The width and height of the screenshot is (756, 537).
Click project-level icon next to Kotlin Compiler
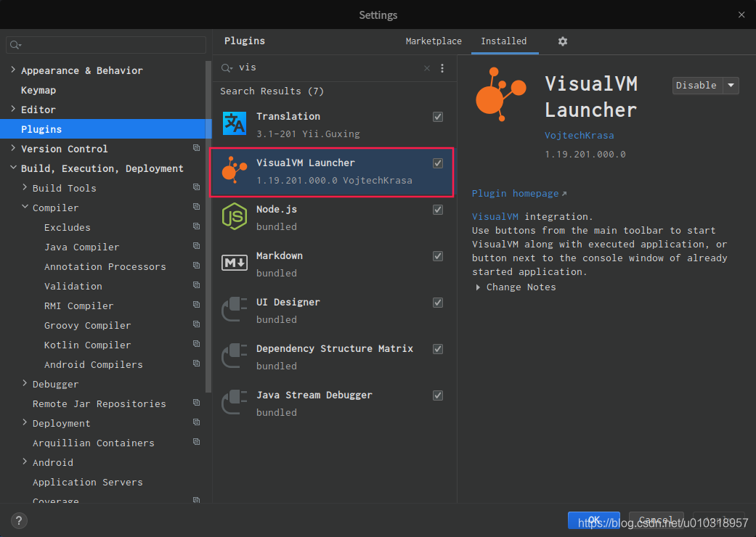pyautogui.click(x=196, y=344)
